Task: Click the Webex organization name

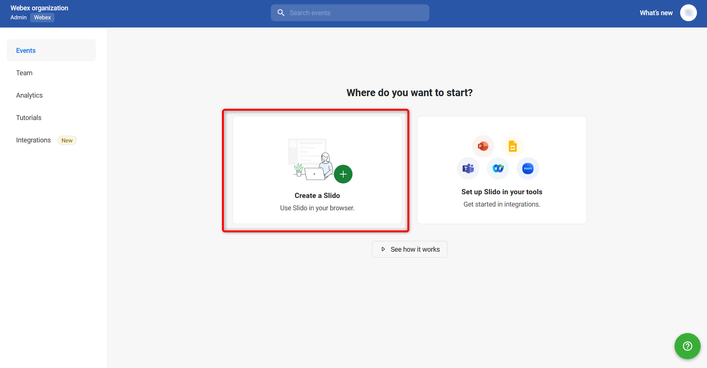Action: click(39, 8)
